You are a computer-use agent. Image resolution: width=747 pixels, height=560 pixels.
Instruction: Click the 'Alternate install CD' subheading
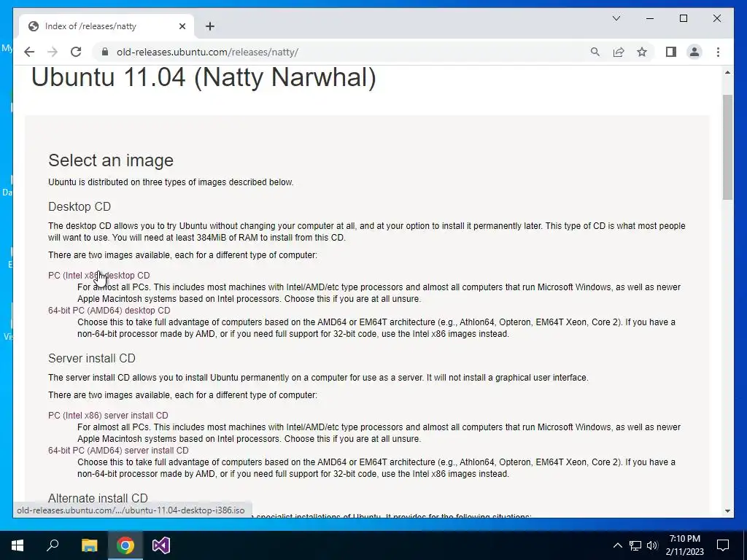(x=98, y=498)
